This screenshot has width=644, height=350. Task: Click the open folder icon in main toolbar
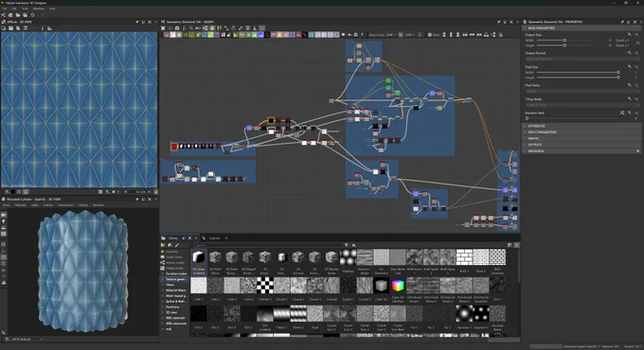click(x=18, y=15)
